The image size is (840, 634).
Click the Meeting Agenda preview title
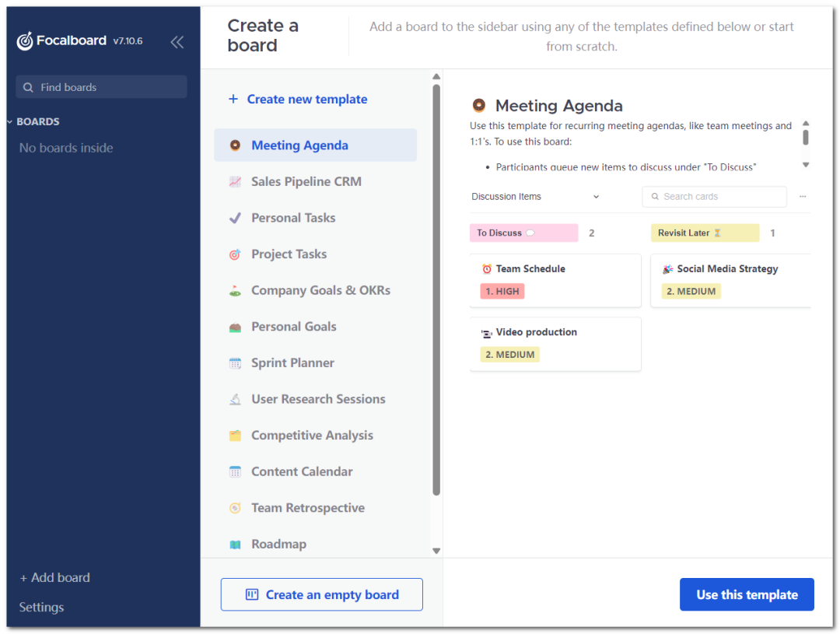click(558, 106)
